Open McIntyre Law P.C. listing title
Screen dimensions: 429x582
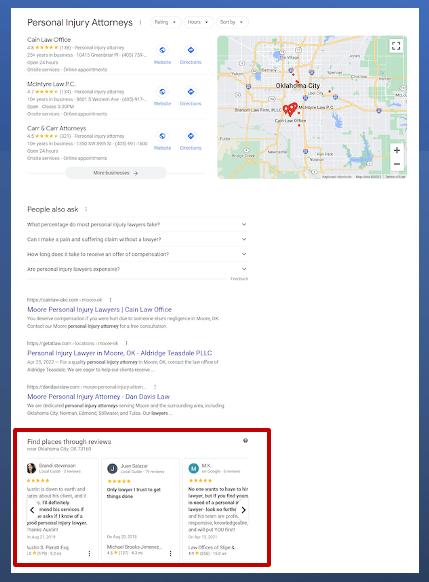(51, 84)
